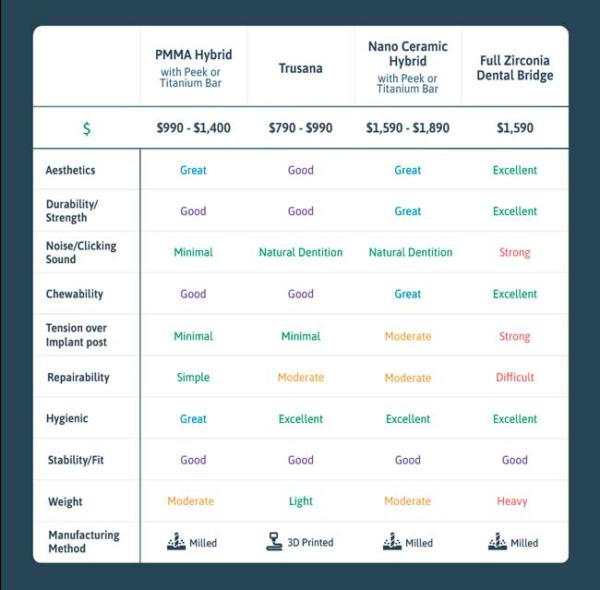This screenshot has width=600, height=590.
Task: Select the Trusana column header
Action: pos(300,69)
